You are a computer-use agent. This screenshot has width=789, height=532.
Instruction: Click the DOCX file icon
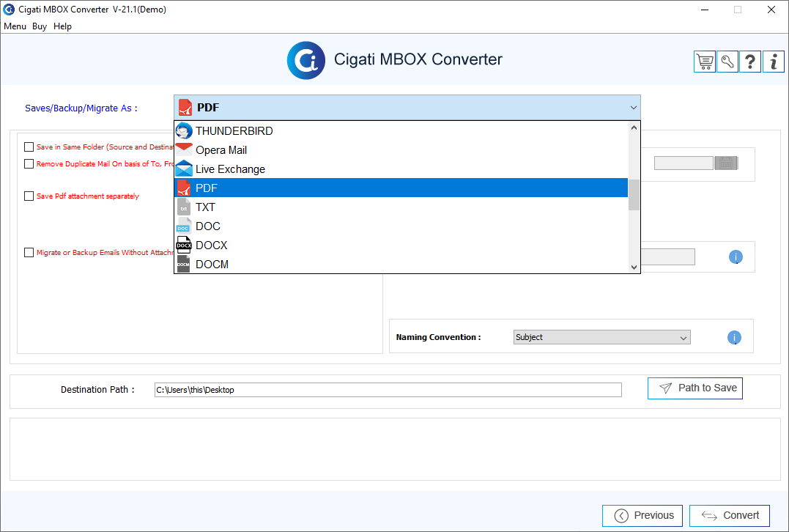click(x=184, y=245)
